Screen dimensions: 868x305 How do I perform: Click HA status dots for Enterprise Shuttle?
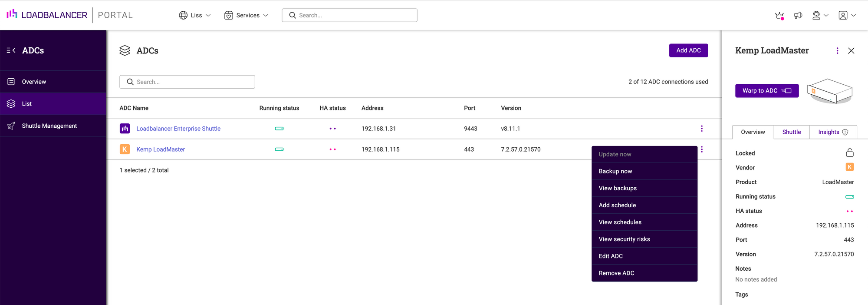[x=332, y=129]
